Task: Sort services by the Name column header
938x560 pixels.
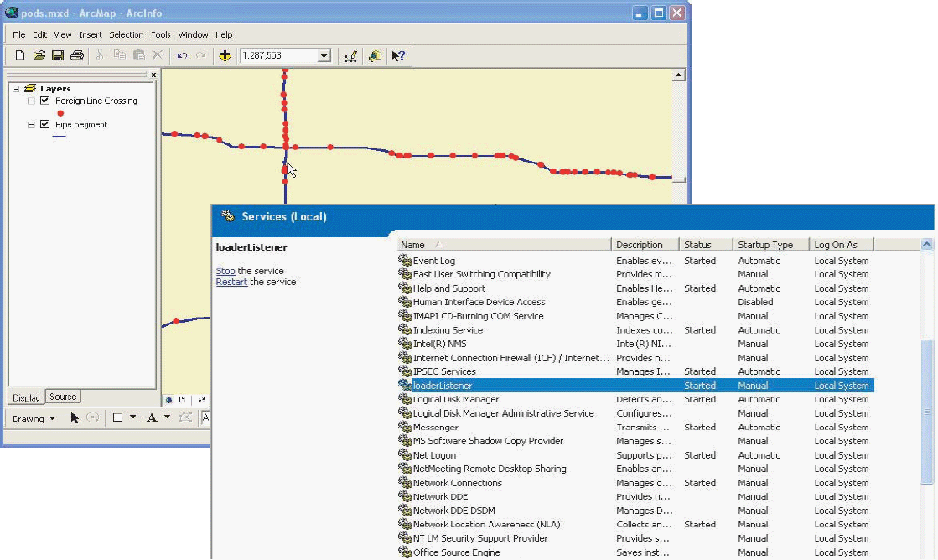Action: pyautogui.click(x=504, y=245)
